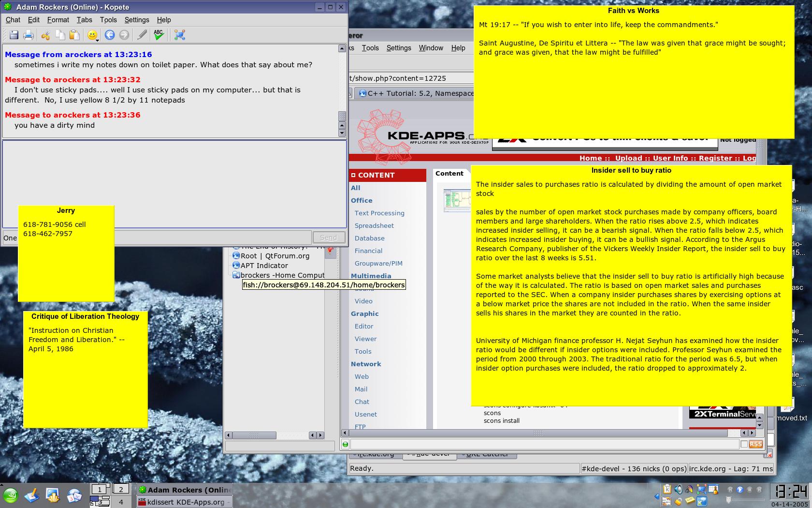Open the Financial category link

coord(368,251)
